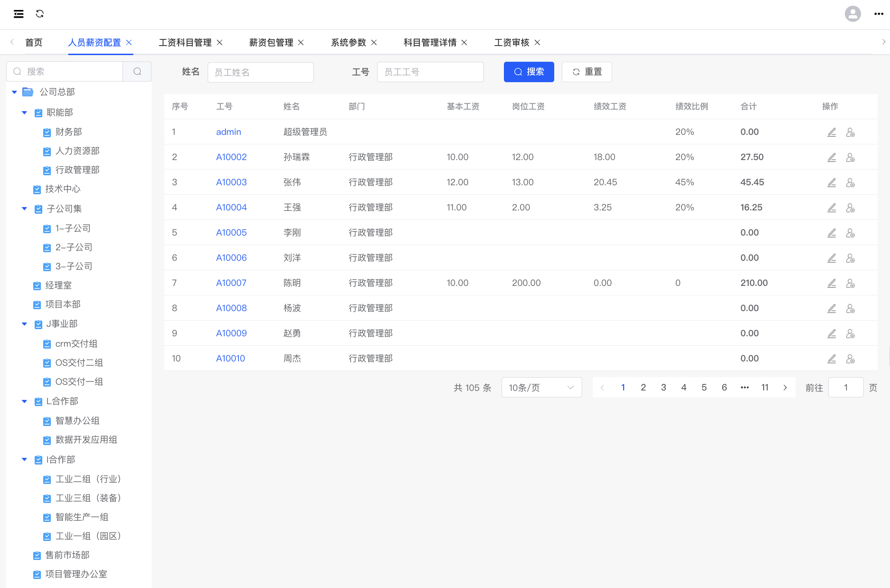Screen dimensions: 890x588
Task: Click user config icon for A10009 row
Action: 851,333
